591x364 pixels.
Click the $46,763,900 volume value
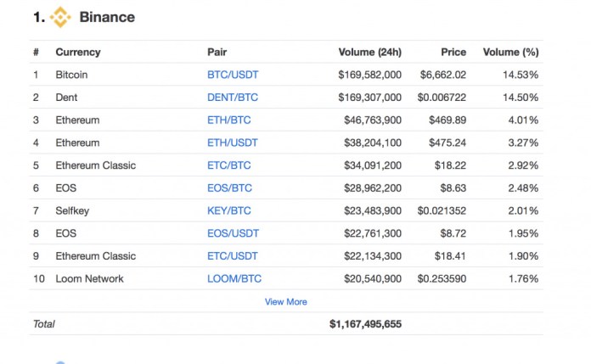[x=373, y=120]
